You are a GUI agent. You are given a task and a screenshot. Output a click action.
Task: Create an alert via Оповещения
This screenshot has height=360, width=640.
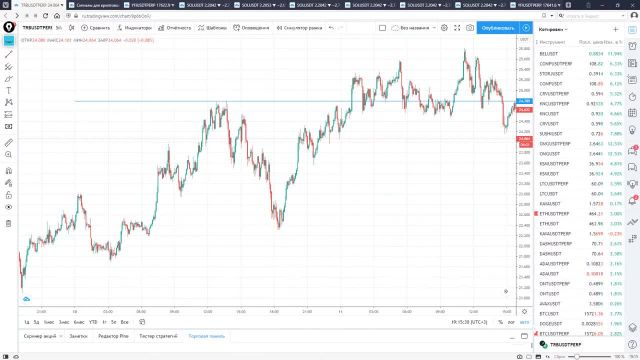click(251, 28)
